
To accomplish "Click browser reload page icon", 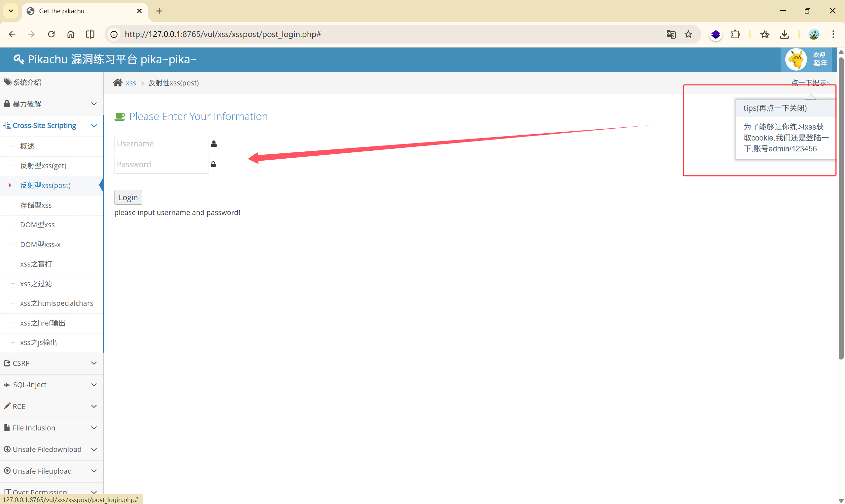I will 51,34.
